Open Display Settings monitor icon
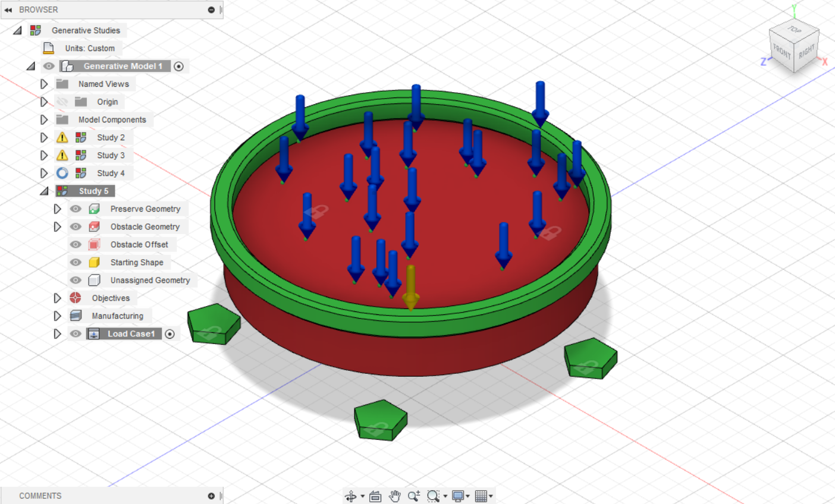Screen dimensions: 835x504 458,496
